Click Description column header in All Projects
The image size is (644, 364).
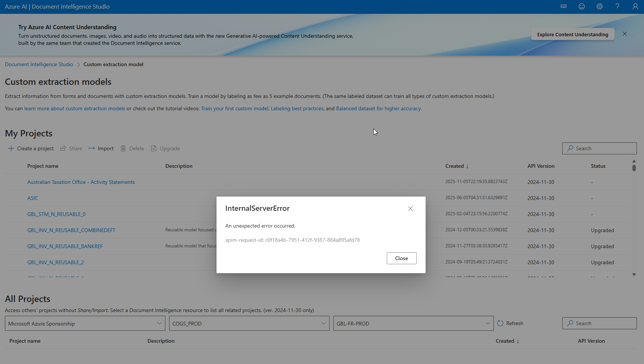[161, 341]
